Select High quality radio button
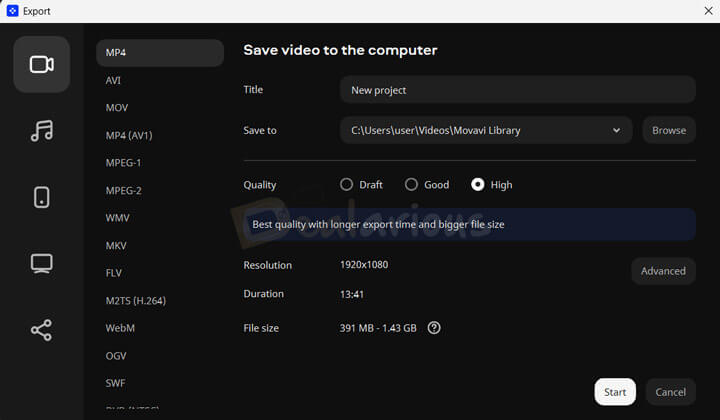The width and height of the screenshot is (720, 420). [x=477, y=185]
